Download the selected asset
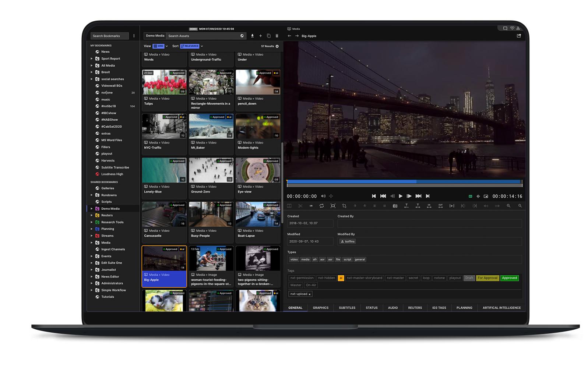 [x=252, y=36]
